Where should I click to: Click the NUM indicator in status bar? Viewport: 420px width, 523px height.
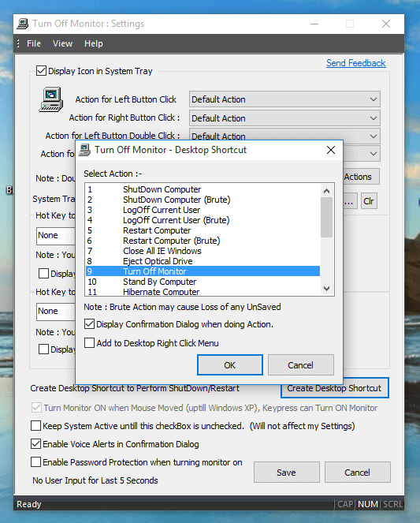pos(368,504)
